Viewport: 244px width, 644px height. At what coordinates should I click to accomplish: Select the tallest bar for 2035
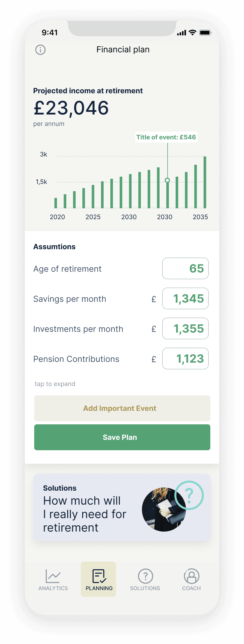[205, 182]
